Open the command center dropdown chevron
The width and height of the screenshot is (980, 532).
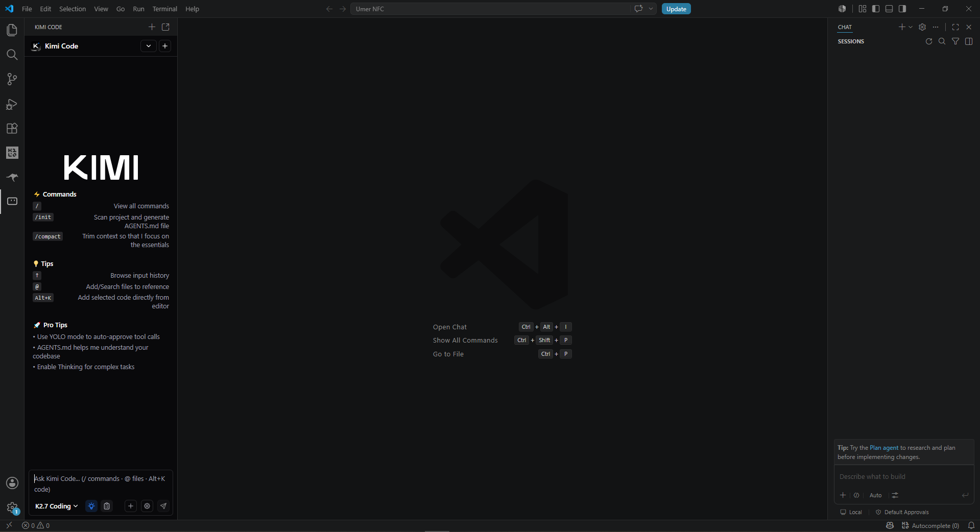pos(651,9)
